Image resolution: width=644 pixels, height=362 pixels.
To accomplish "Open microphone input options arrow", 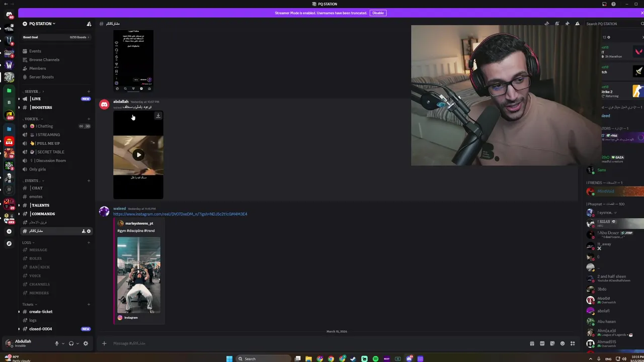I will coord(62,343).
